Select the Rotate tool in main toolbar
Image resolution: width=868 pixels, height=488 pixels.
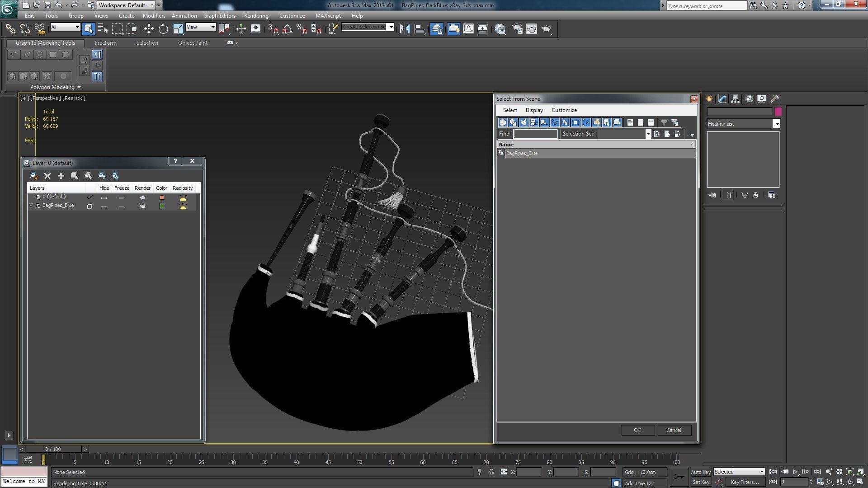pyautogui.click(x=163, y=29)
